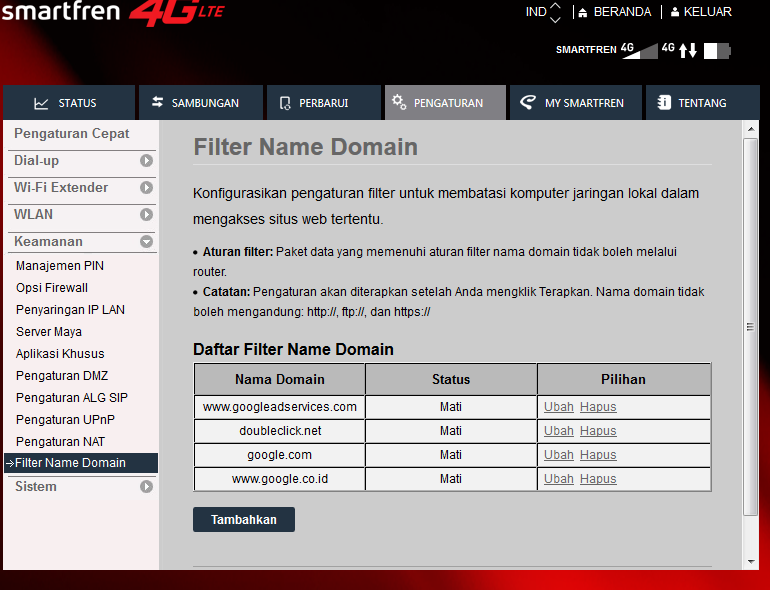Open the SAMBUNGAN tab

[201, 103]
